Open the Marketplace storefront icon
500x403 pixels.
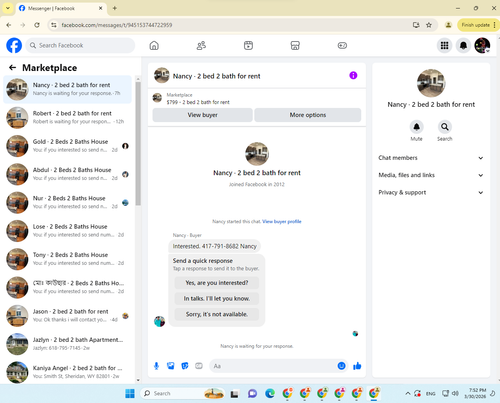click(x=295, y=45)
